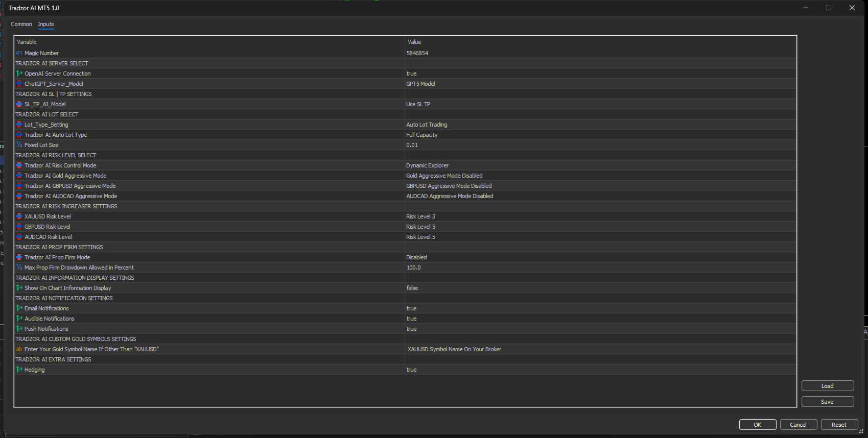
Task: Click the ab string icon beside Gold Symbol Name
Action: [19, 349]
